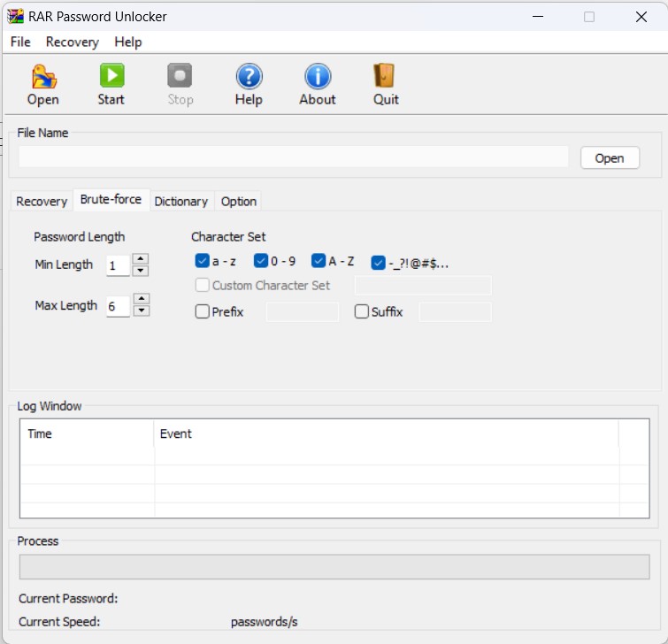This screenshot has width=668, height=644.
Task: Click the Process progress bar
Action: point(334,566)
